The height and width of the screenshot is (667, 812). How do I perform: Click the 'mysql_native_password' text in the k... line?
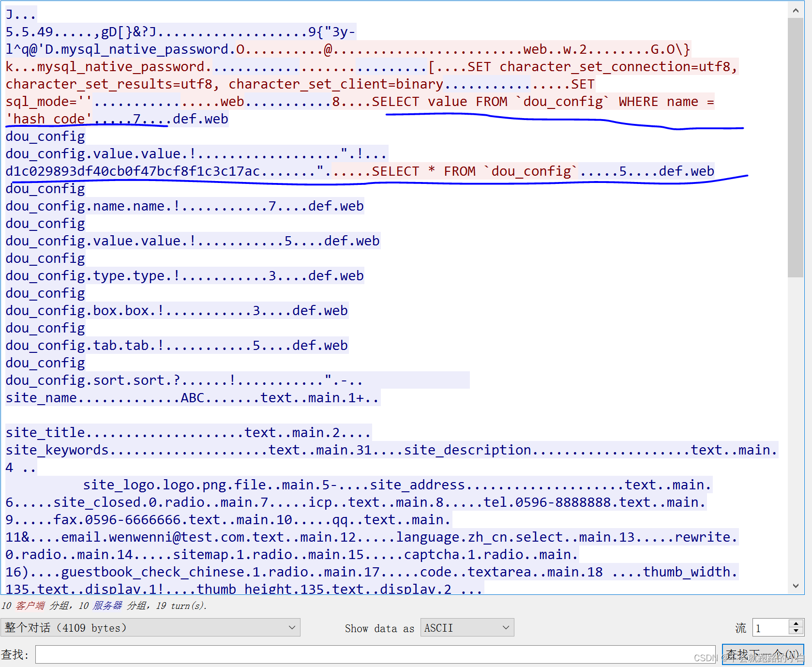(121, 67)
